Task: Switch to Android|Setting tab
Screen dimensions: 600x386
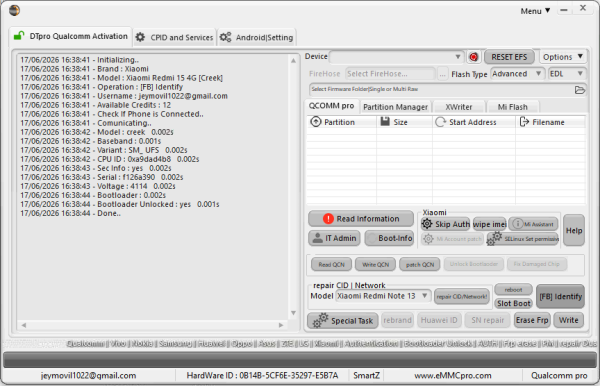Action: click(x=256, y=37)
